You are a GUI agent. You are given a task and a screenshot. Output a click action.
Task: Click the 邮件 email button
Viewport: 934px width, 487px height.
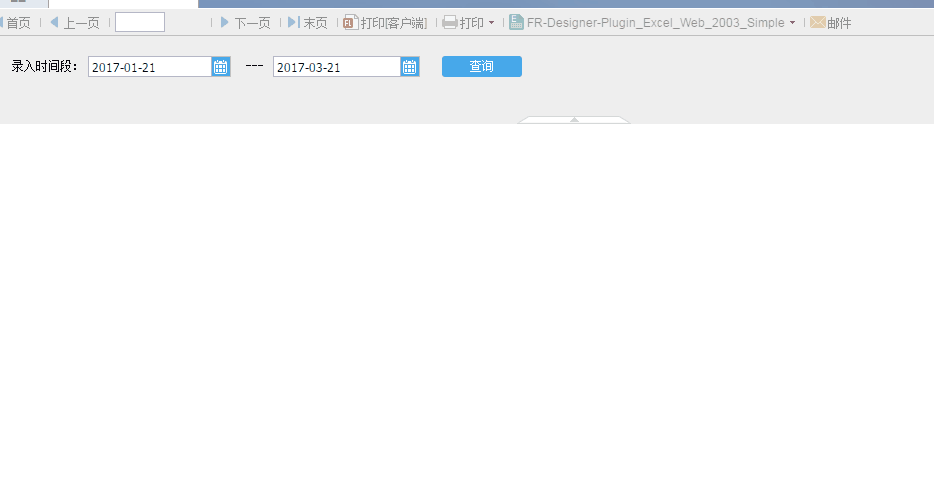(x=831, y=23)
